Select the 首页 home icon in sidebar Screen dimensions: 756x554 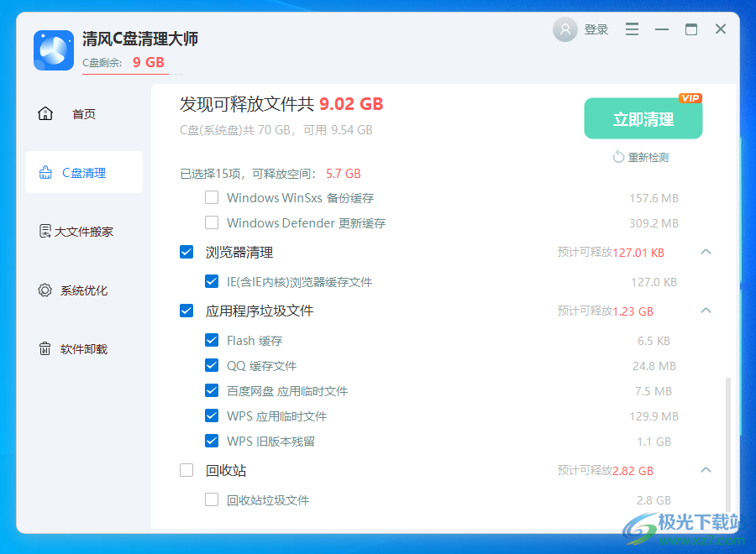tap(45, 113)
